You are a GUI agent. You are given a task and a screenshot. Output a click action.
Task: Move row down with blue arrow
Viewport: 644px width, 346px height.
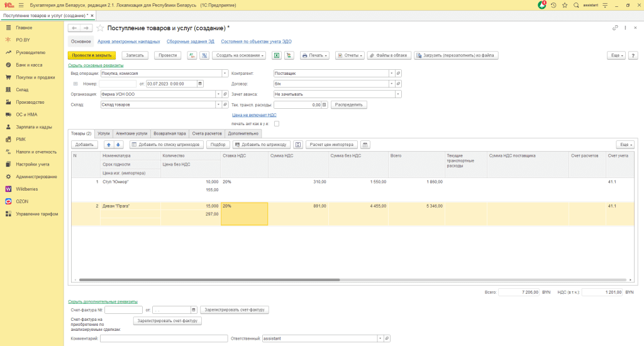click(118, 145)
